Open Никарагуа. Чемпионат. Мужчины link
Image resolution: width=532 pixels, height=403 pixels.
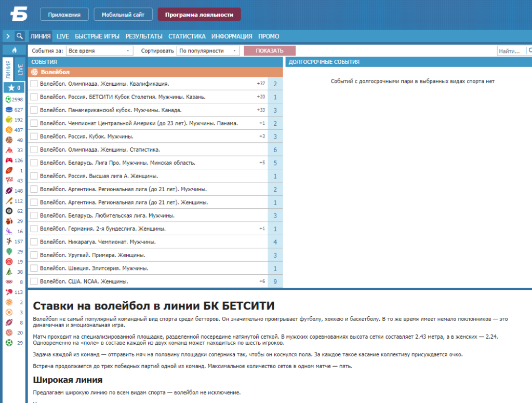tap(98, 242)
